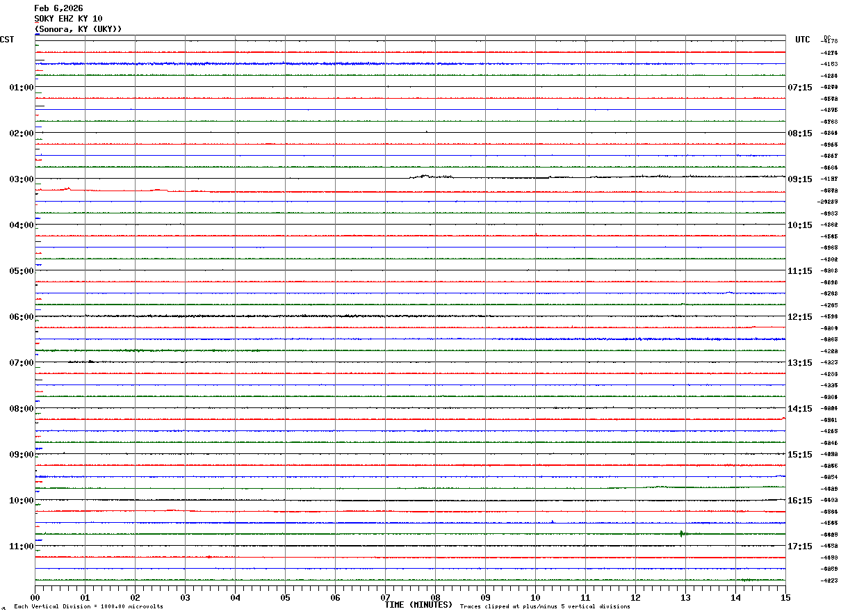Click the minute 00 tick label on x-axis
Image resolution: width=841 pixels, height=616 pixels.
(35, 598)
